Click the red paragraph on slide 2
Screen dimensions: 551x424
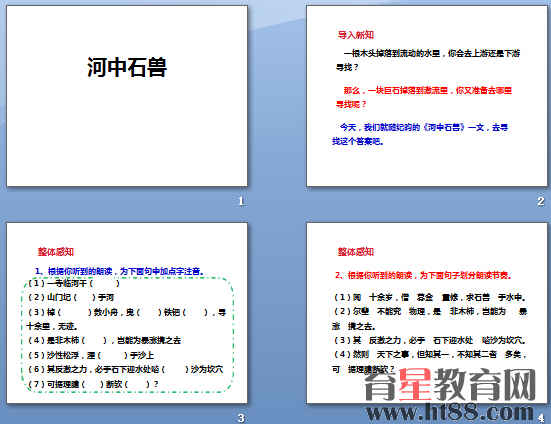pyautogui.click(x=424, y=97)
